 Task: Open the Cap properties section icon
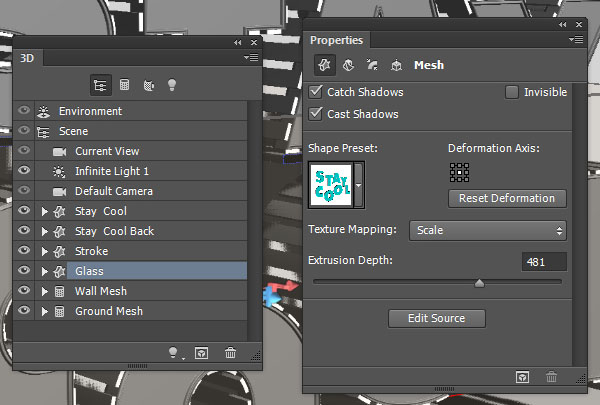point(372,65)
